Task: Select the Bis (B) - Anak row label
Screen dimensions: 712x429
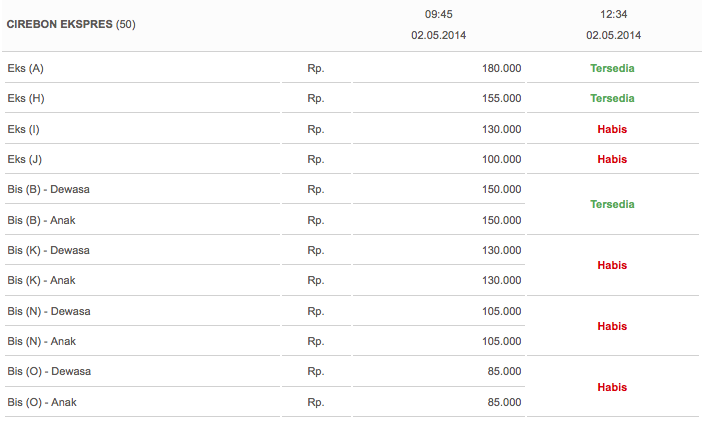Action: point(41,220)
